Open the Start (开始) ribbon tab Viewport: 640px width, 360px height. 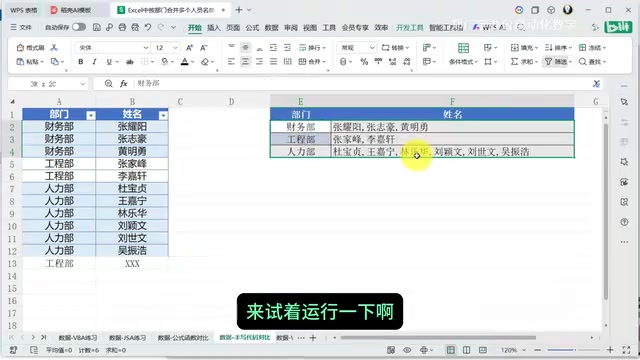tap(195, 27)
